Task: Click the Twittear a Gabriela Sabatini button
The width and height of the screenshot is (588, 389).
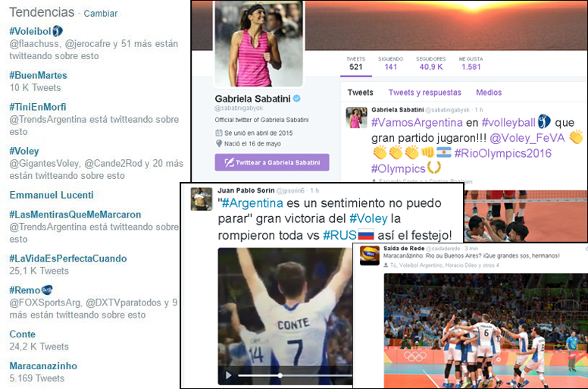Action: [x=272, y=162]
